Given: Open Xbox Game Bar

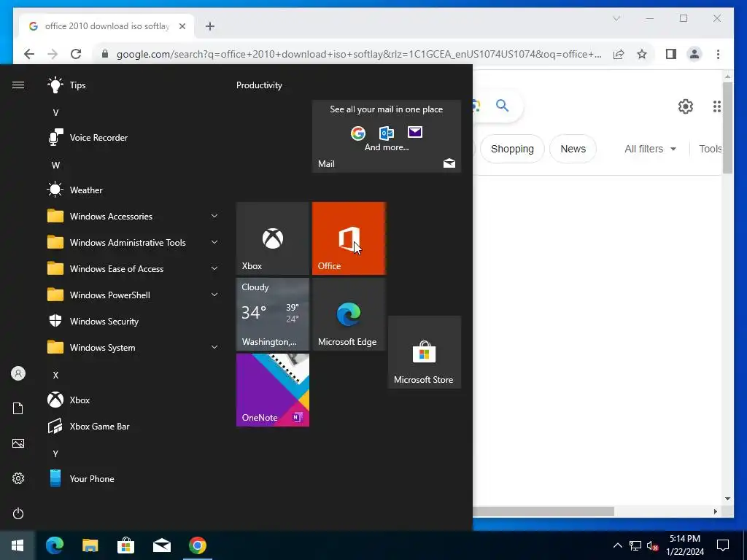Looking at the screenshot, I should (133, 426).
